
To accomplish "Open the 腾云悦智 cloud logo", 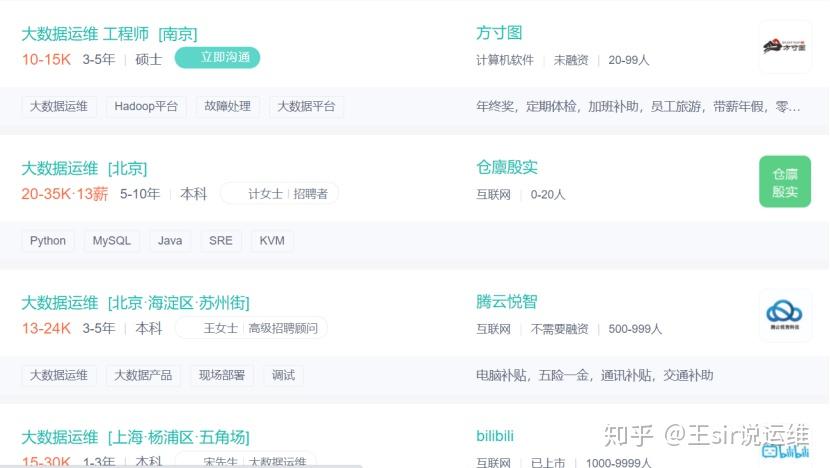I will (784, 316).
